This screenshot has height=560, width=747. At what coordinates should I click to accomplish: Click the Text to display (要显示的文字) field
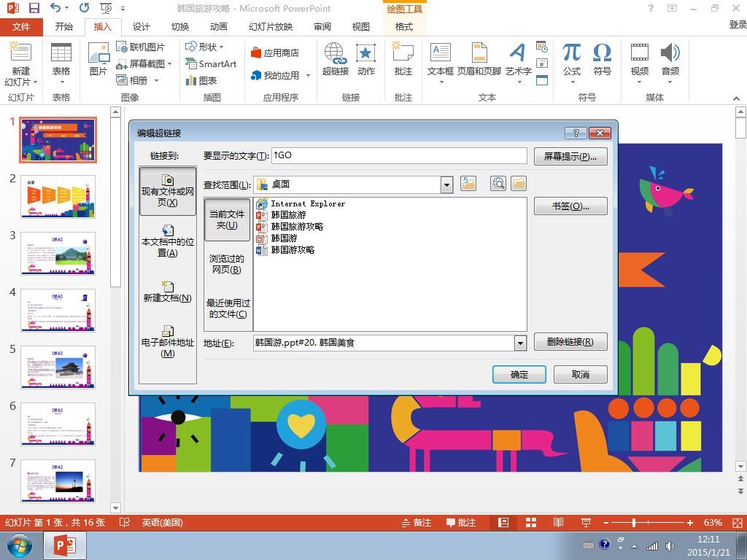click(x=399, y=156)
